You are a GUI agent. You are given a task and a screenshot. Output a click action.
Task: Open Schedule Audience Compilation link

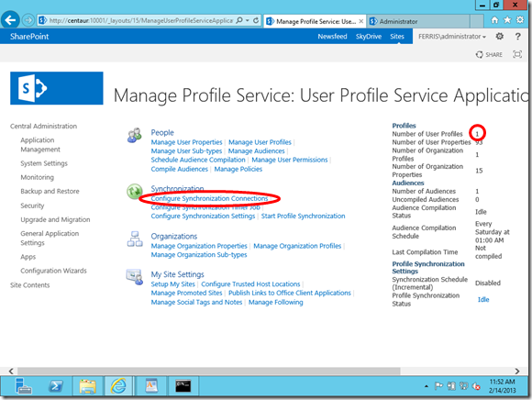coord(198,160)
